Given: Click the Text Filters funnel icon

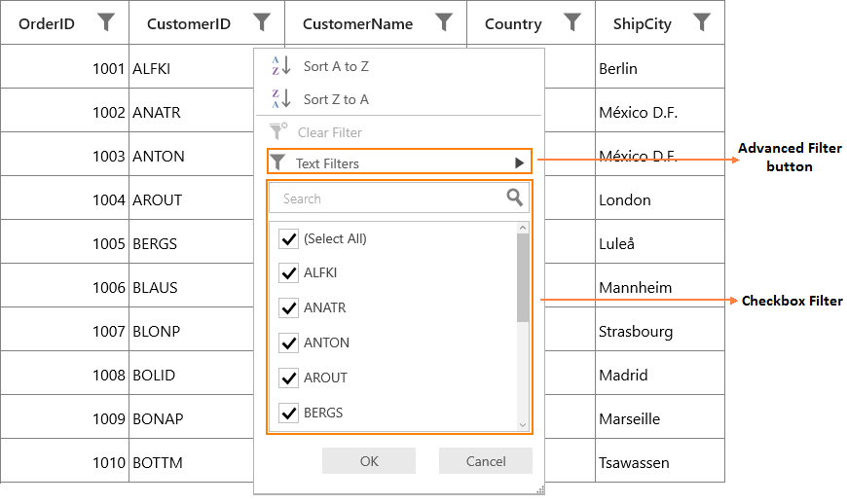Looking at the screenshot, I should (x=277, y=162).
